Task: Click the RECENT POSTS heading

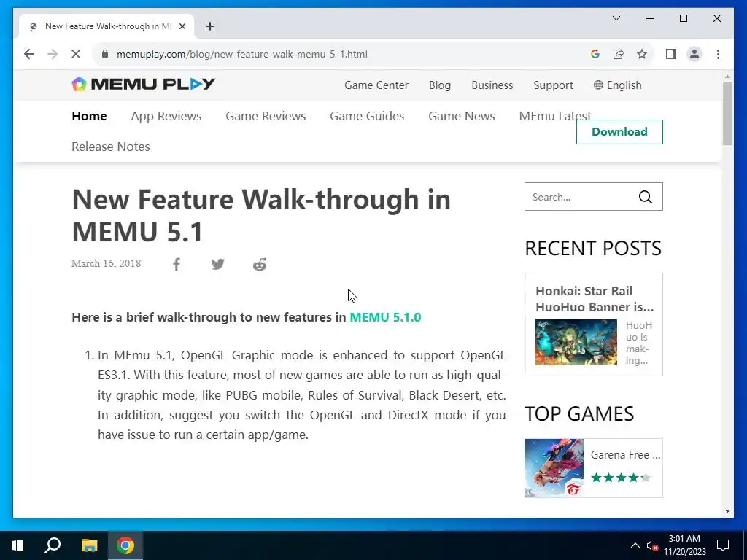Action: pyautogui.click(x=593, y=248)
